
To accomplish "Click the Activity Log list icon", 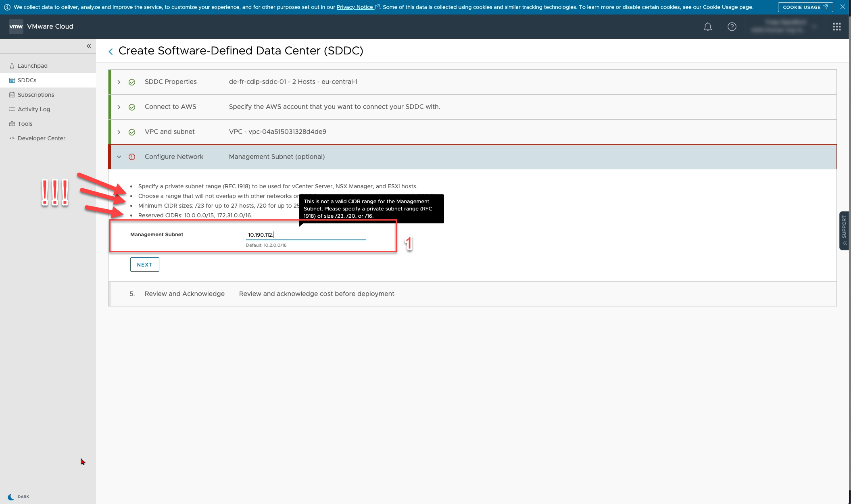I will click(x=12, y=109).
